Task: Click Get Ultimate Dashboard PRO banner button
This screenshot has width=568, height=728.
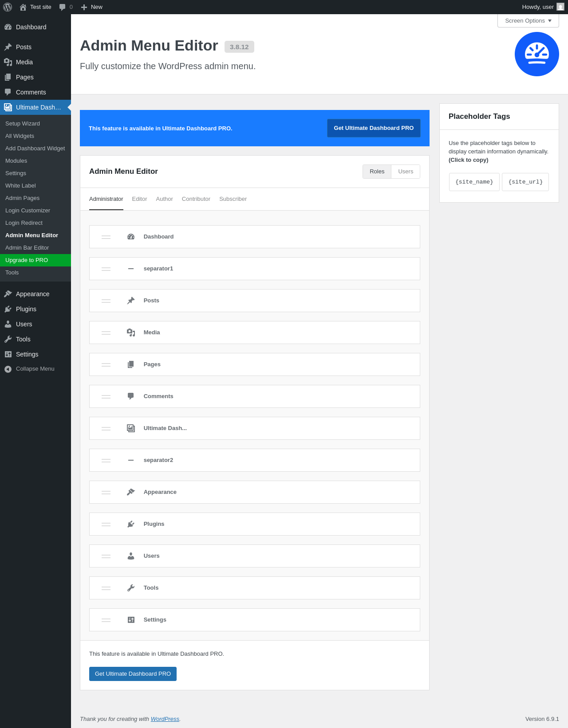Action: pyautogui.click(x=374, y=128)
